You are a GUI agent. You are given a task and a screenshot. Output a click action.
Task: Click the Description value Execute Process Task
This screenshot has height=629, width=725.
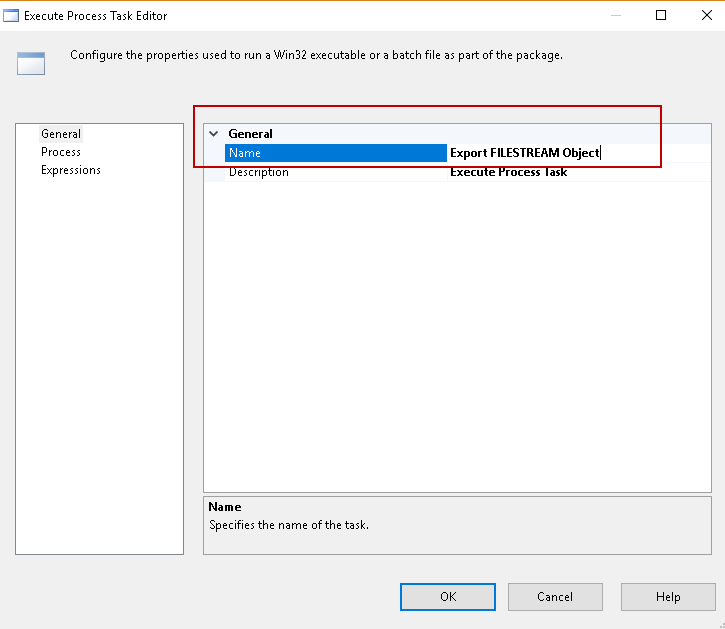pos(508,172)
